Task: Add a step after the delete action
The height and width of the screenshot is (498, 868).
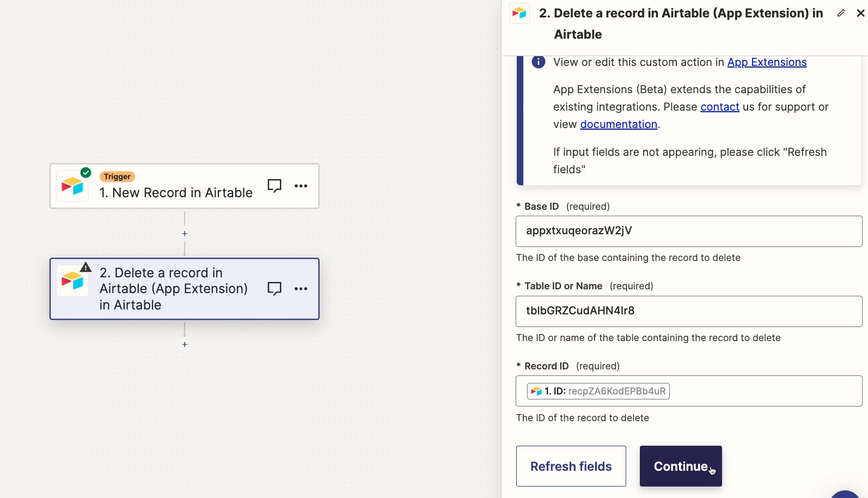Action: (185, 344)
